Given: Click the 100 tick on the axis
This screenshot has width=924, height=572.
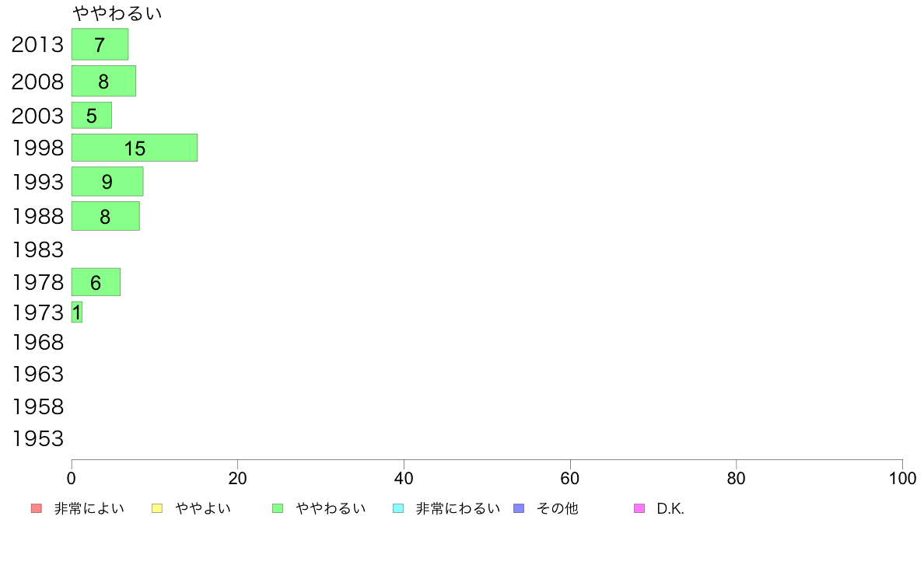Looking at the screenshot, I should tap(902, 478).
